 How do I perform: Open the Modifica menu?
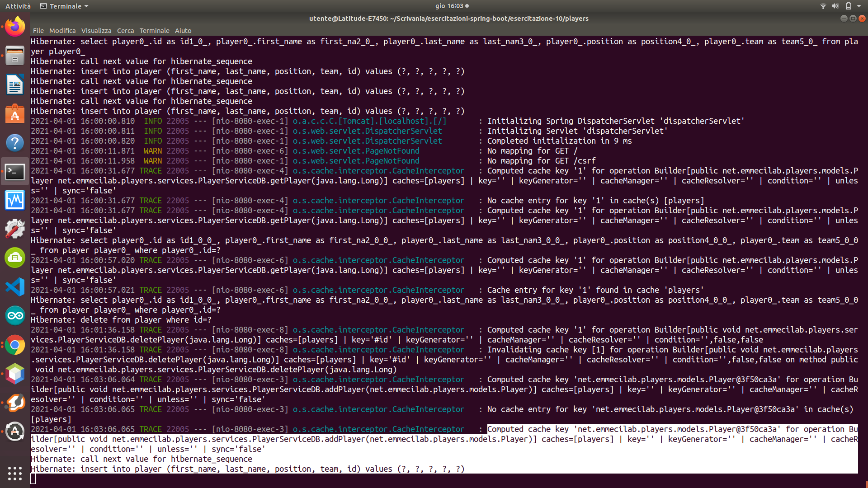click(62, 31)
